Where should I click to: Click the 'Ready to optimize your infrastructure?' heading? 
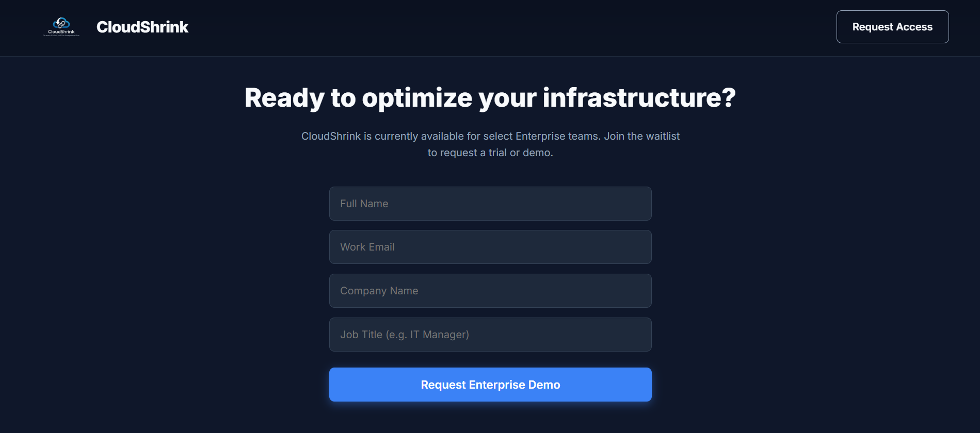[490, 98]
